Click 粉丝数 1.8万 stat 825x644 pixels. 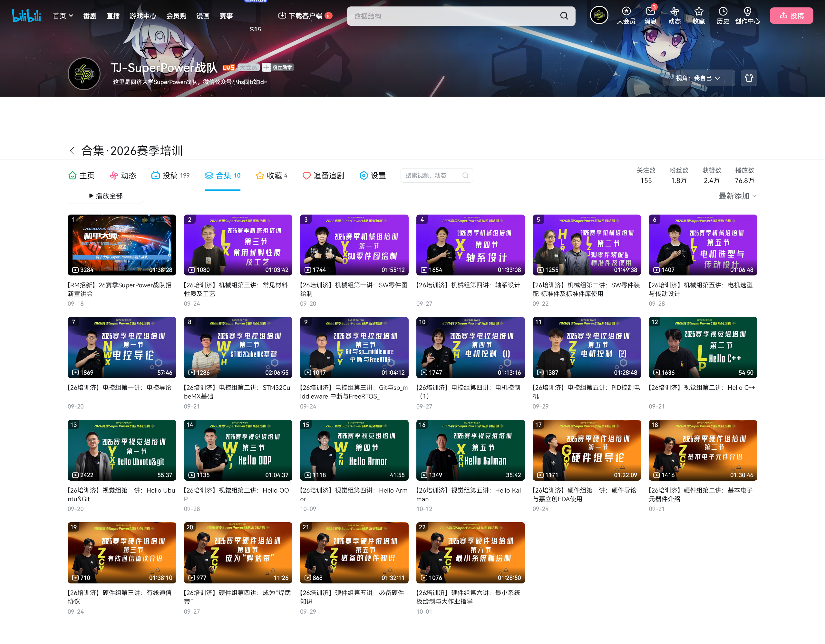tap(678, 175)
